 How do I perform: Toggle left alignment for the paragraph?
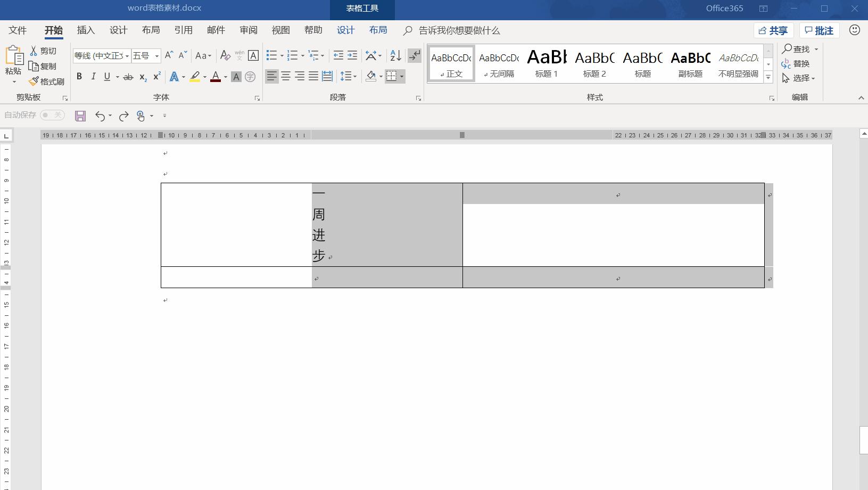click(272, 76)
